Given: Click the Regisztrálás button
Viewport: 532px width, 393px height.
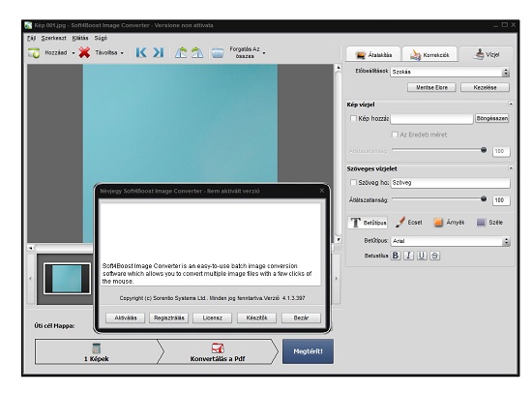Looking at the screenshot, I should point(169,317).
